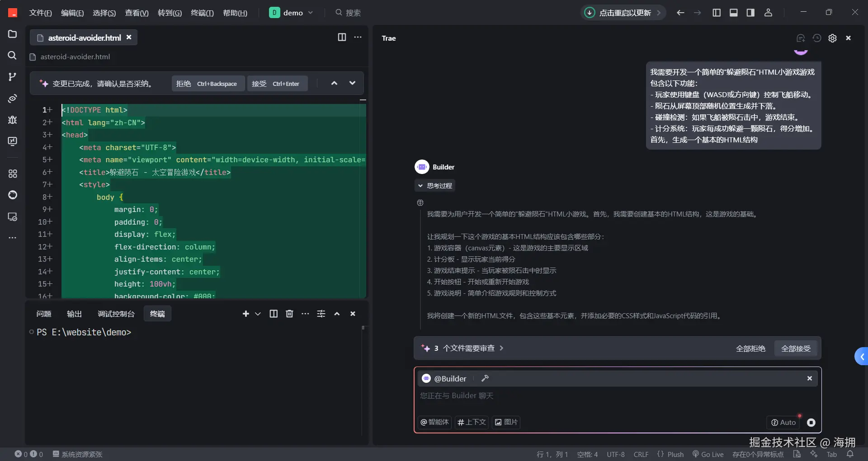Screen dimensions: 868x461
Task: Remove the @Builder mention with its X
Action: click(810, 378)
